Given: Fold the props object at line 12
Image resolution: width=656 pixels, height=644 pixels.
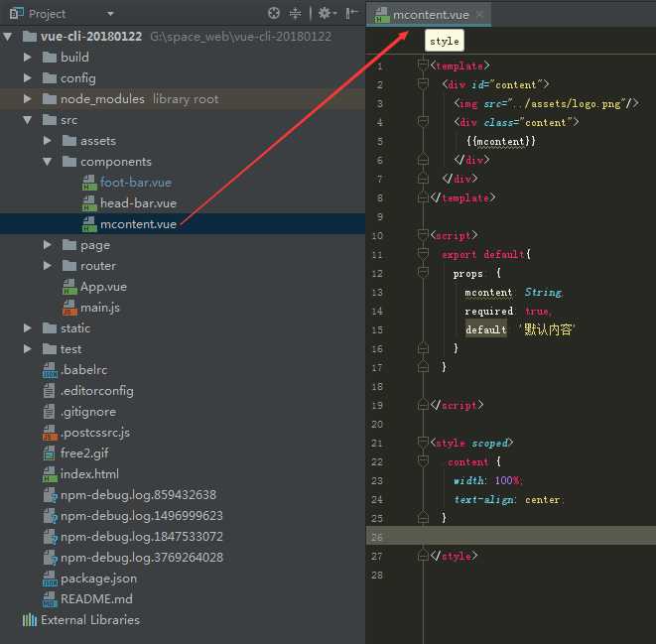Looking at the screenshot, I should [x=423, y=273].
